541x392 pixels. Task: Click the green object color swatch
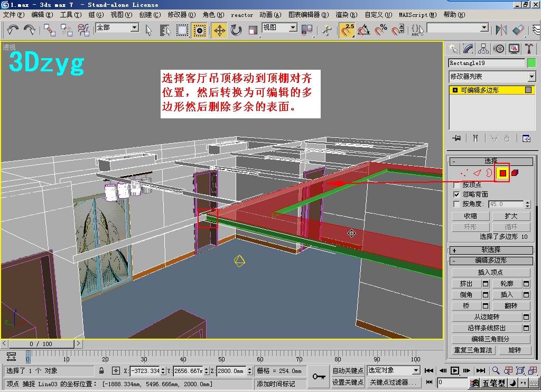click(x=531, y=63)
